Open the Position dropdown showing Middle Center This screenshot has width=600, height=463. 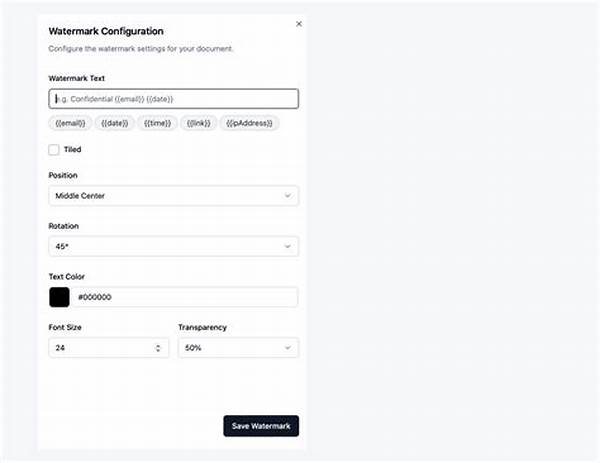pos(173,196)
